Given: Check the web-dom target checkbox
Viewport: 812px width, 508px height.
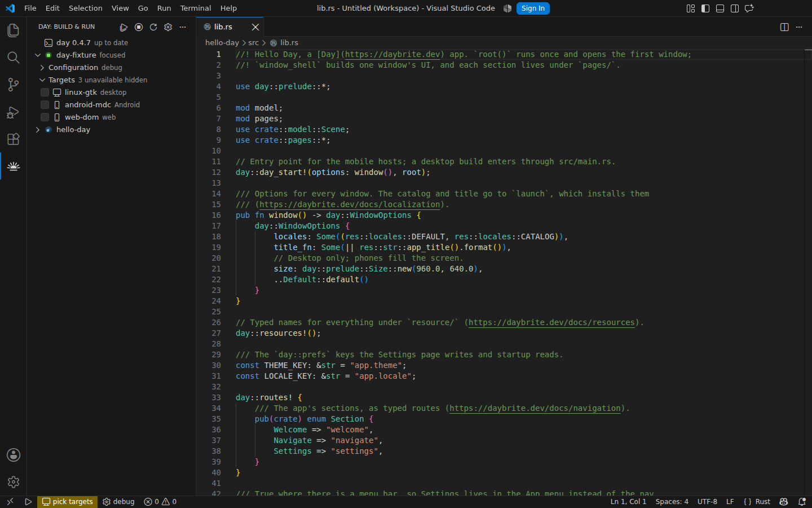Looking at the screenshot, I should [45, 117].
